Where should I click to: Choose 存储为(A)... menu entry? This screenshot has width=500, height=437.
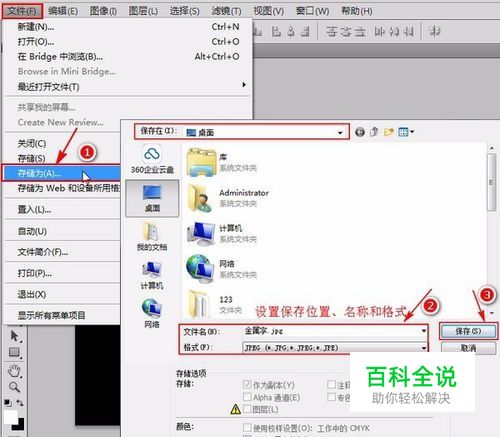coord(61,173)
